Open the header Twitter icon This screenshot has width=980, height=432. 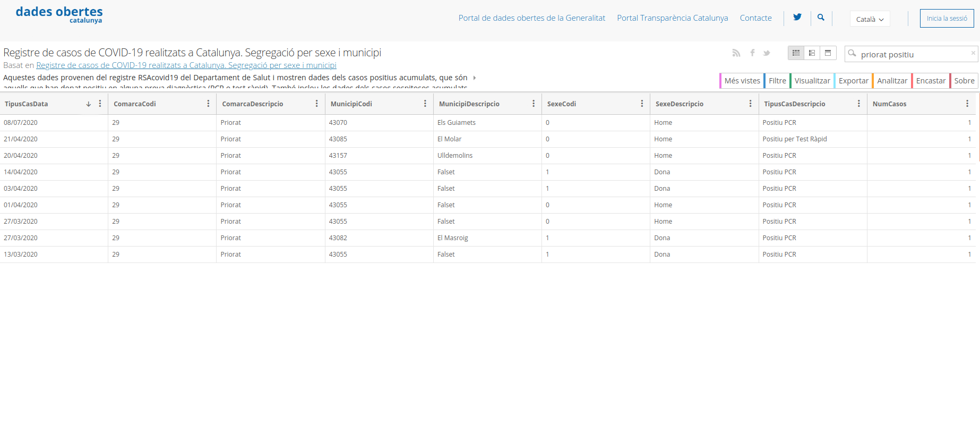pyautogui.click(x=797, y=18)
